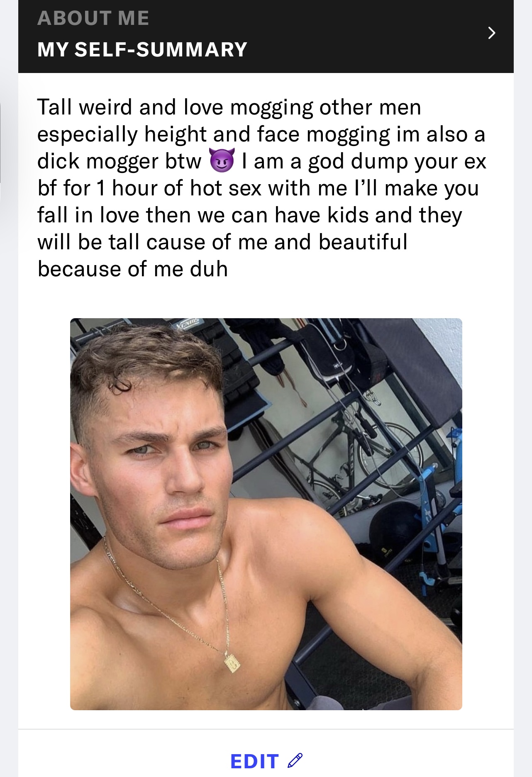Click the pencil icon beside EDIT
This screenshot has width=532, height=777.
tap(295, 760)
